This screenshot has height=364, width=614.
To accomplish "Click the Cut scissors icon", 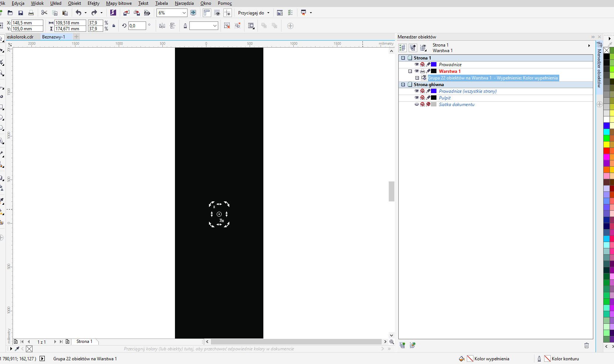I will click(x=44, y=13).
